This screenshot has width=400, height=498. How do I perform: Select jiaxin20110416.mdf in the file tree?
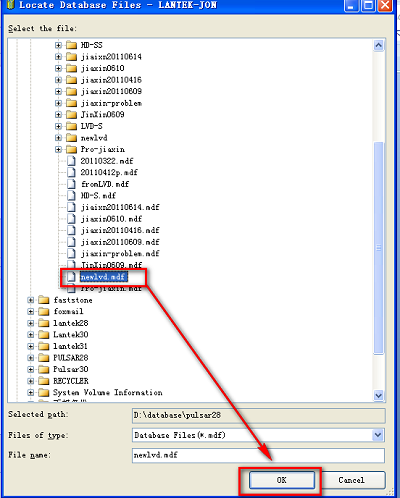(x=120, y=230)
